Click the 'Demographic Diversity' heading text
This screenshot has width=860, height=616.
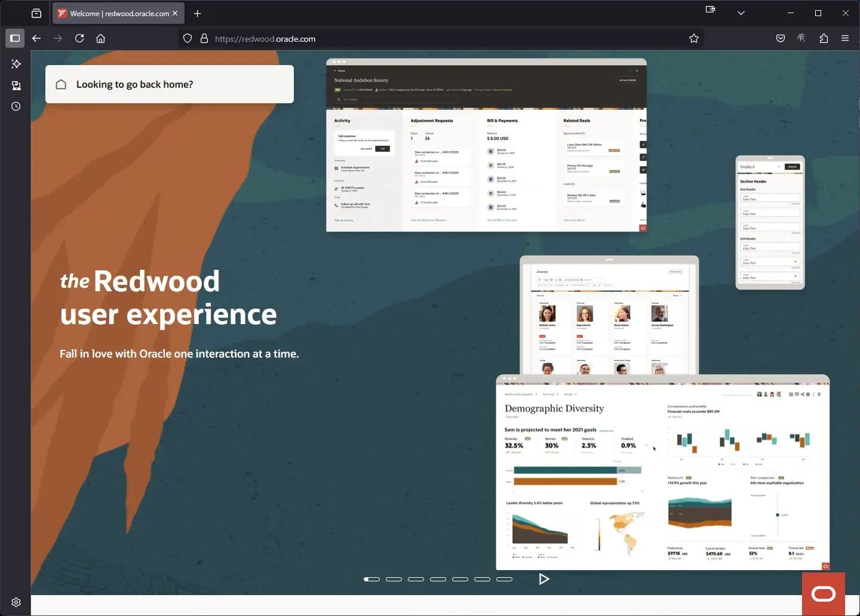(554, 408)
